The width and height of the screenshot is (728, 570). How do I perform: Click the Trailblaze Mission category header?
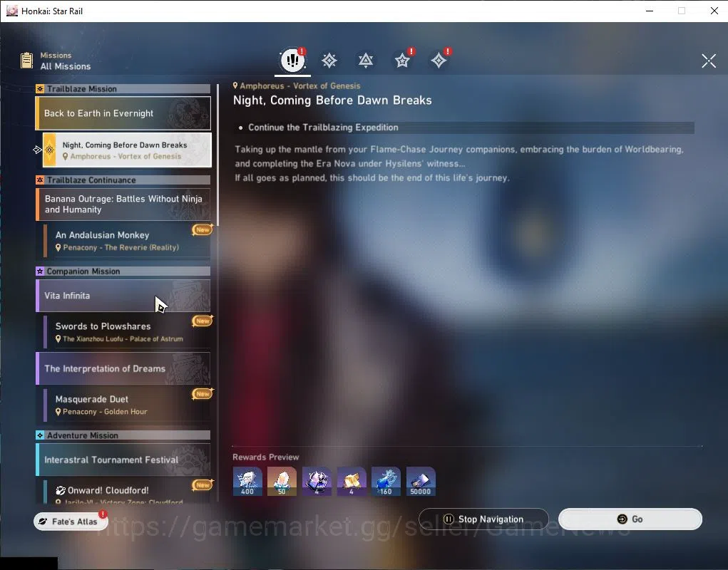click(123, 88)
